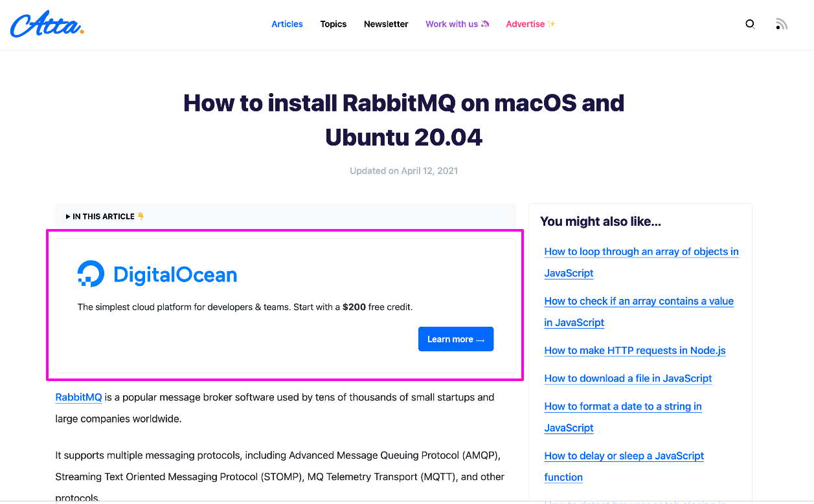Image resolution: width=814 pixels, height=504 pixels.
Task: Click the Learn more button
Action: click(456, 339)
